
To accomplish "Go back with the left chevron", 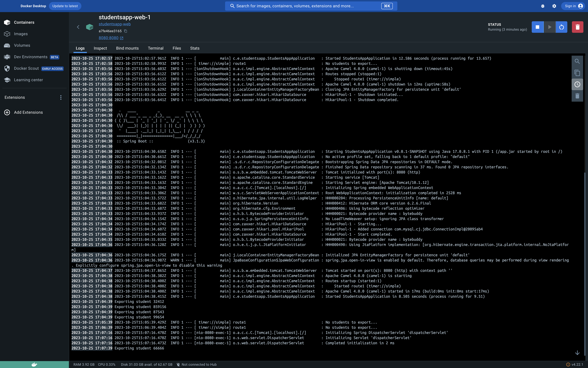I will coord(78,27).
